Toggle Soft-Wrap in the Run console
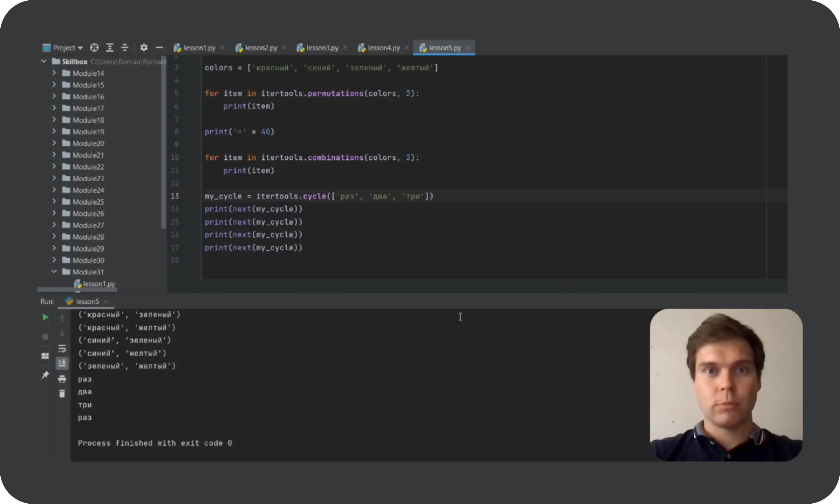 [x=62, y=349]
